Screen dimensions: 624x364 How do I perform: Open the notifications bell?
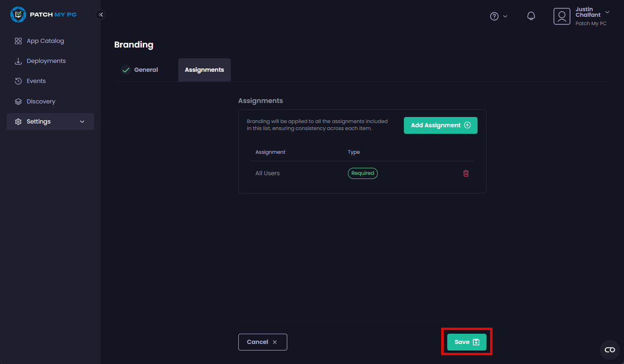(x=531, y=16)
